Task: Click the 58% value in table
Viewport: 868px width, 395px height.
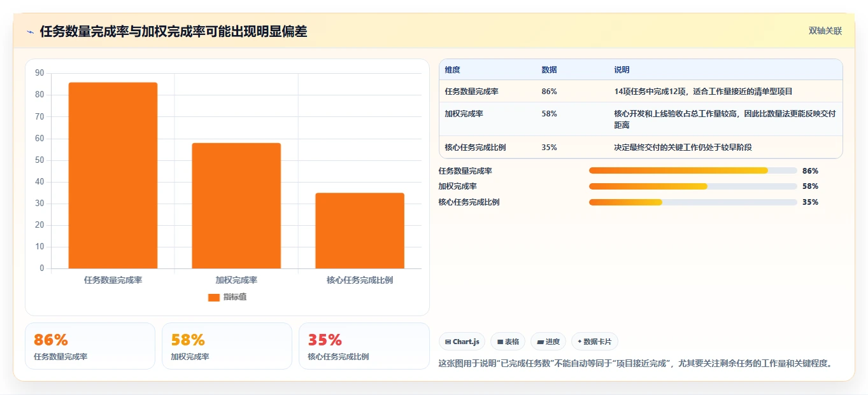Action: [549, 114]
